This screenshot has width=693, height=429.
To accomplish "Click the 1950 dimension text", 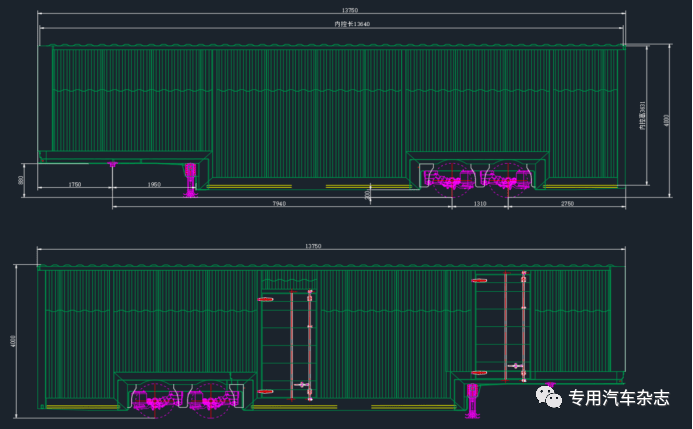I will [154, 185].
